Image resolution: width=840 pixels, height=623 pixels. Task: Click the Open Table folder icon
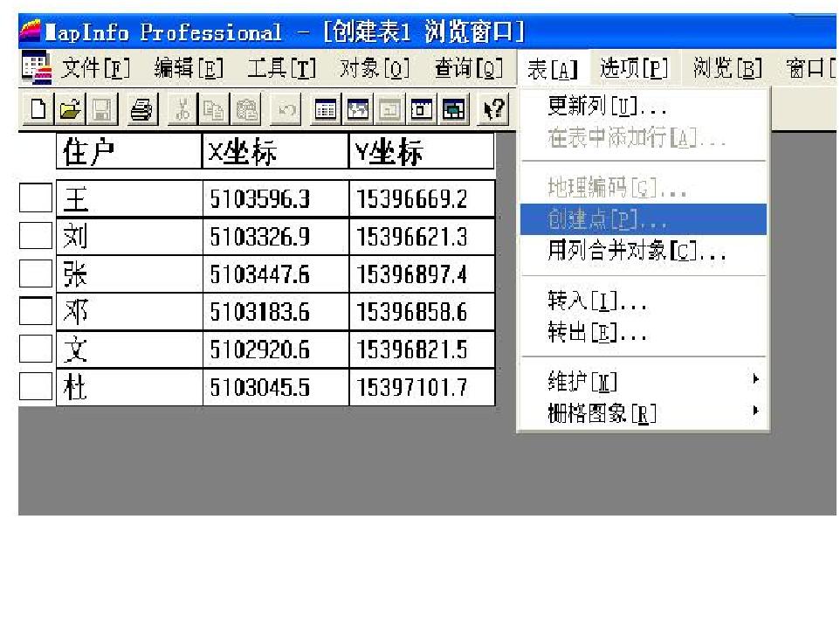(70, 109)
